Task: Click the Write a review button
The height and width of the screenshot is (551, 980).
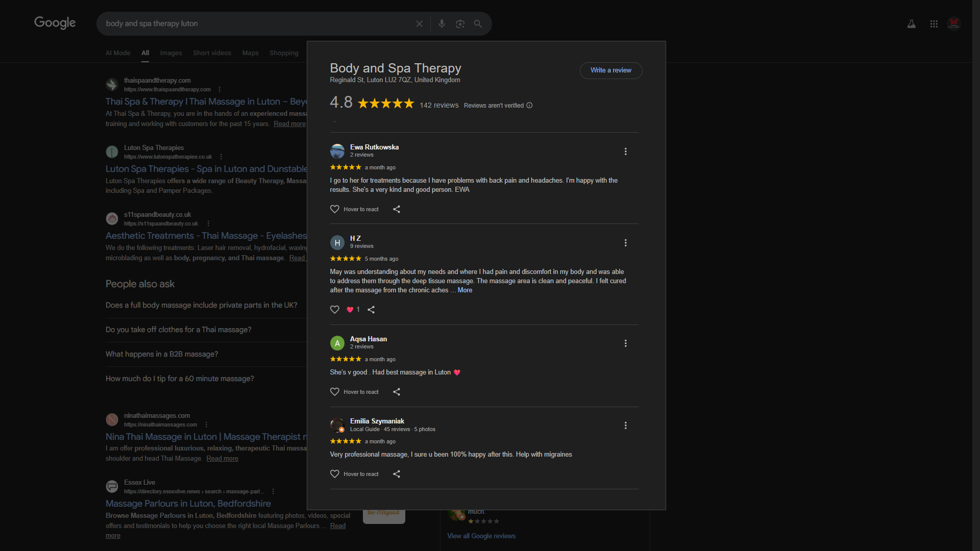Action: tap(611, 70)
